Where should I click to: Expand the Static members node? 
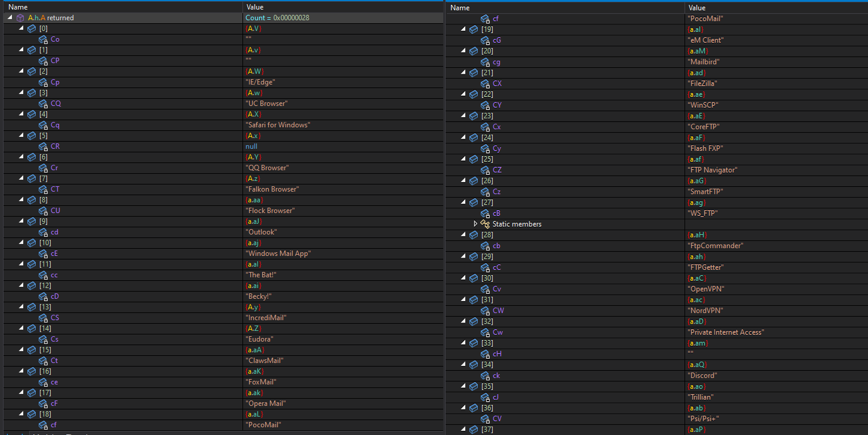coord(475,224)
